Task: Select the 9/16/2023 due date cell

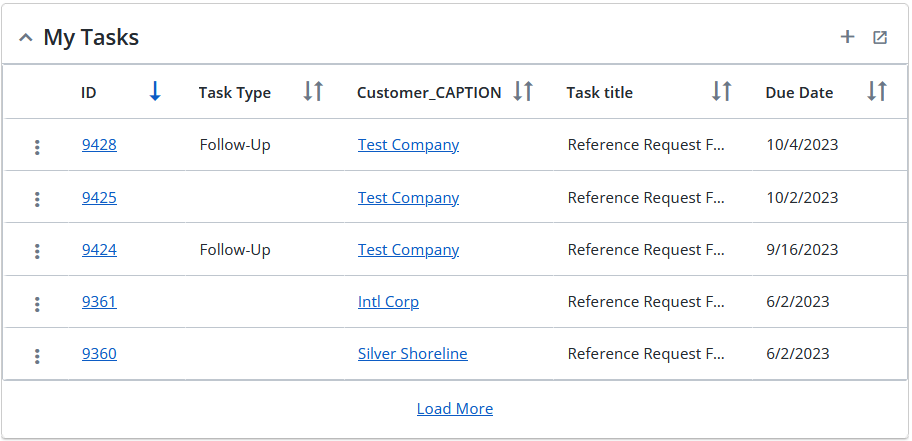Action: tap(803, 250)
